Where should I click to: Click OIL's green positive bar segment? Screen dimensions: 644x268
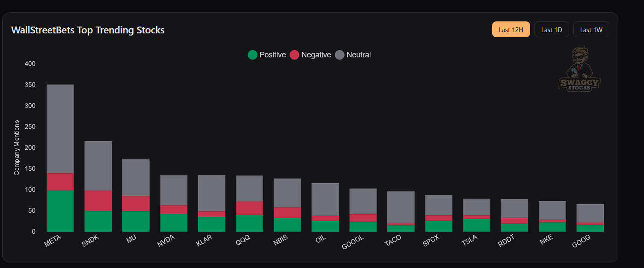click(325, 226)
